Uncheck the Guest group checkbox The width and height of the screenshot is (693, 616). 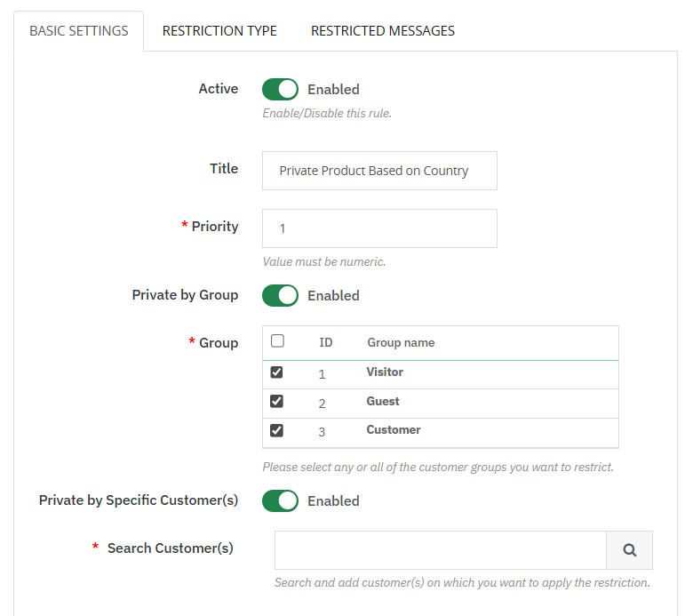click(276, 402)
